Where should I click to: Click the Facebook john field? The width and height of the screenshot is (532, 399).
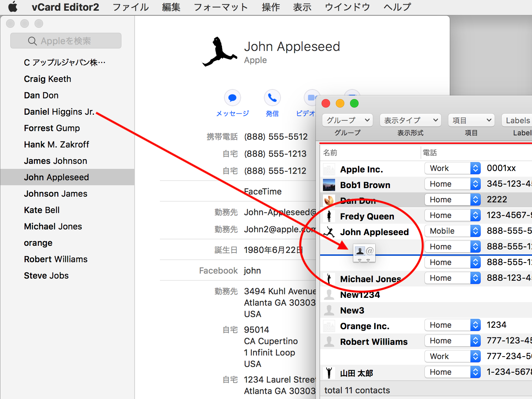pos(252,271)
